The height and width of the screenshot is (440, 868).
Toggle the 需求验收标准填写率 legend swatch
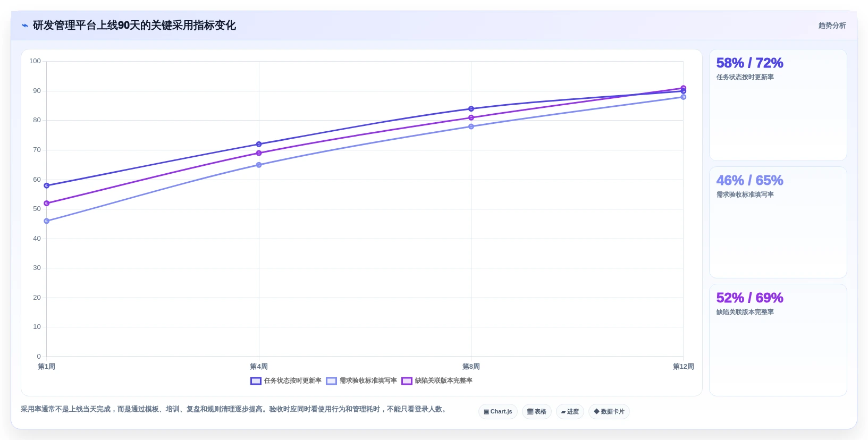click(331, 381)
